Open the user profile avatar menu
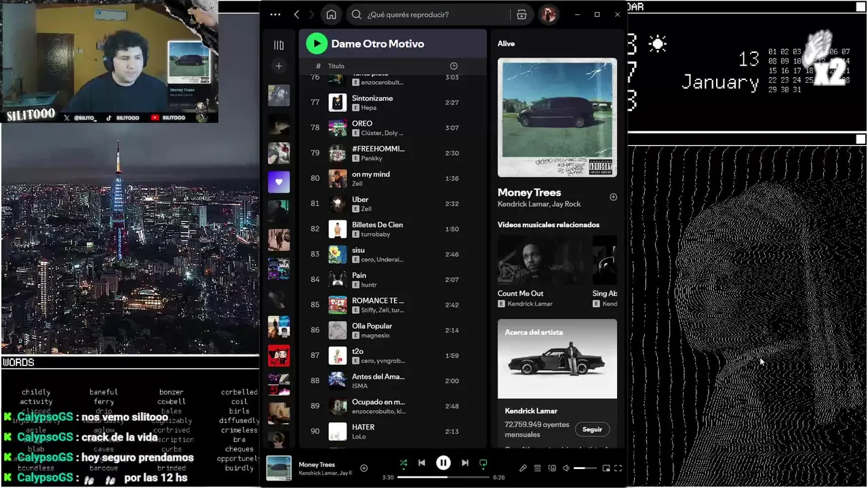 click(x=548, y=14)
